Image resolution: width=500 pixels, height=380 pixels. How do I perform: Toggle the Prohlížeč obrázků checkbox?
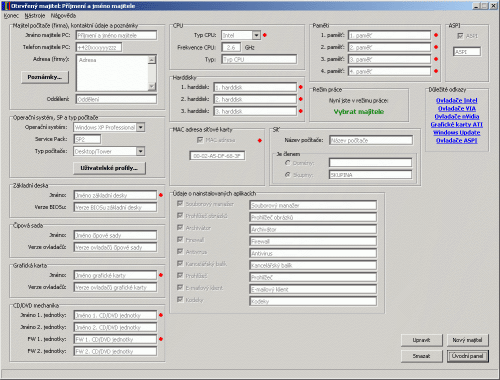(x=180, y=215)
